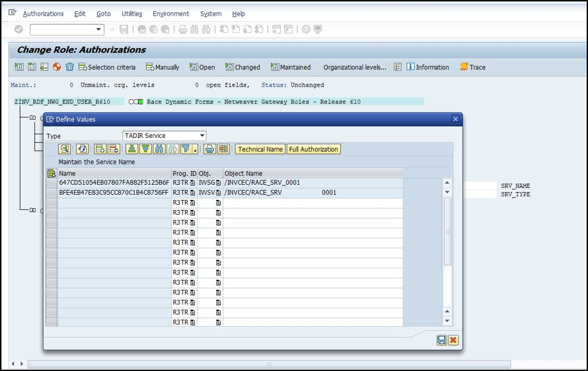The image size is (588, 371).
Task: Open the Environment menu
Action: click(x=170, y=14)
